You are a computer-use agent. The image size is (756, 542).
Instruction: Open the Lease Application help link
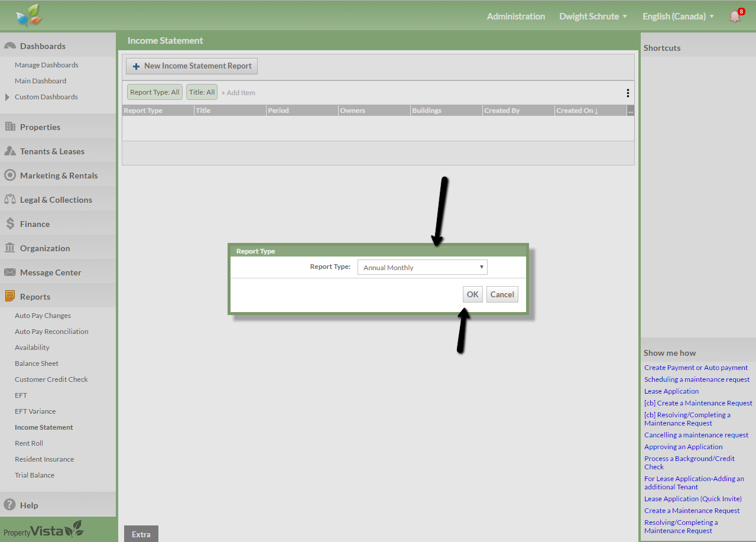pos(671,391)
